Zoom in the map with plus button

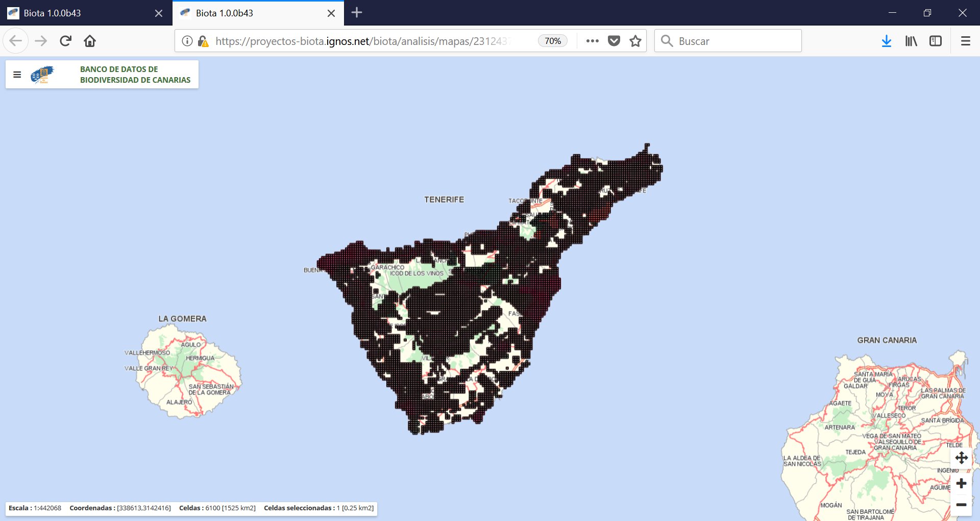point(962,483)
